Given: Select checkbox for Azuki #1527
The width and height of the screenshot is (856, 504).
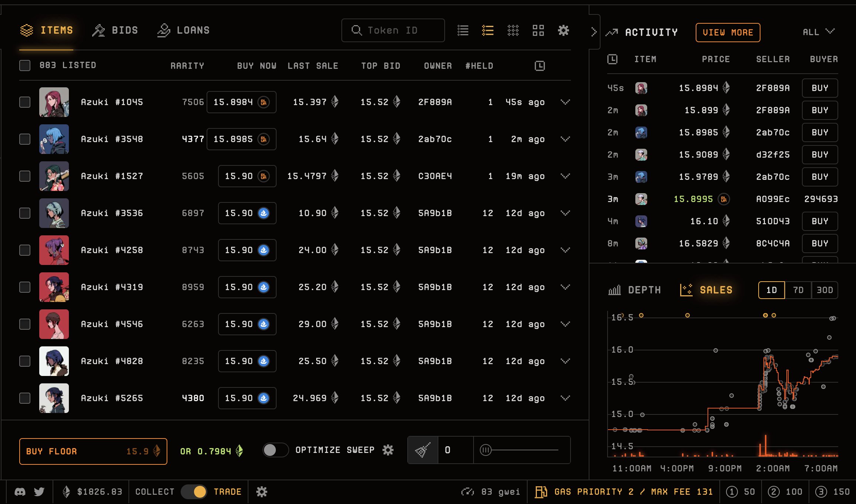Looking at the screenshot, I should (25, 176).
